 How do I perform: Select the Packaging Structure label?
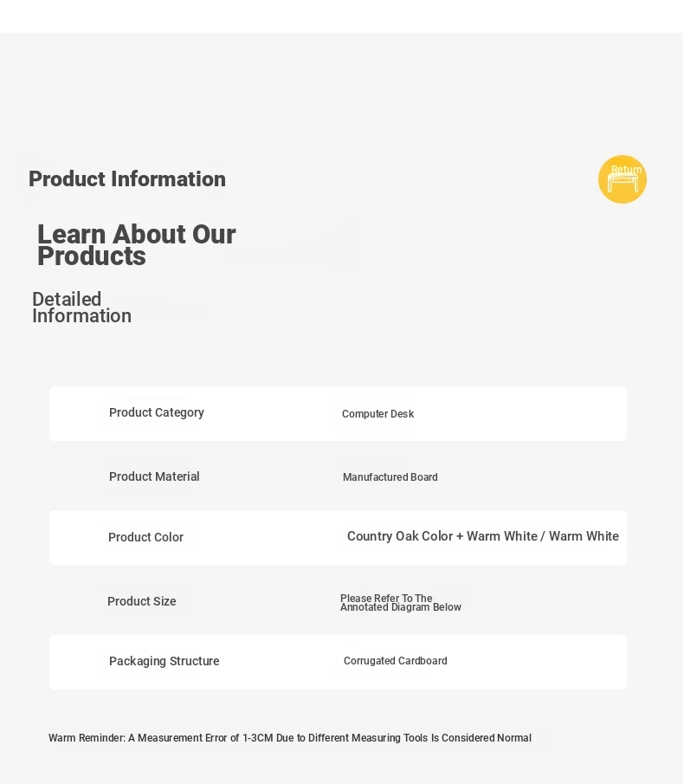point(164,661)
